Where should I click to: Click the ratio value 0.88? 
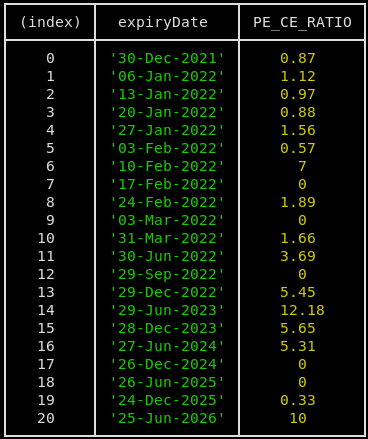click(x=298, y=112)
